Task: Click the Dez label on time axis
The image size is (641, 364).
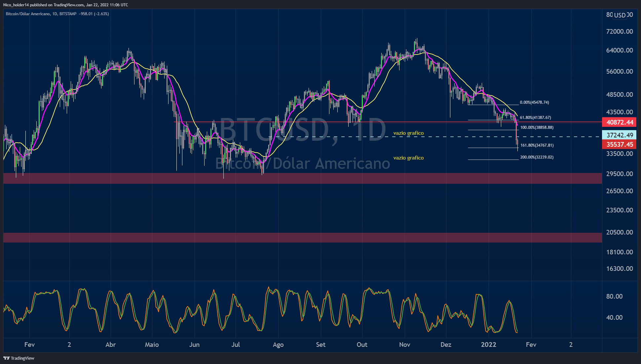Action: [446, 345]
